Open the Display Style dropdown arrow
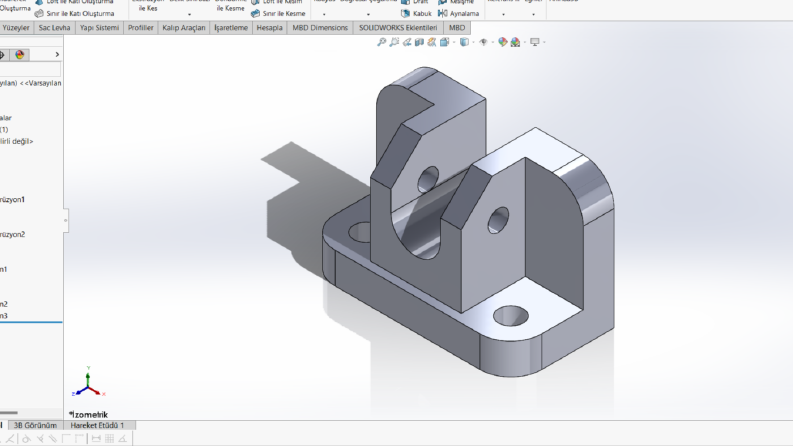Image resolution: width=793 pixels, height=446 pixels. pos(473,42)
